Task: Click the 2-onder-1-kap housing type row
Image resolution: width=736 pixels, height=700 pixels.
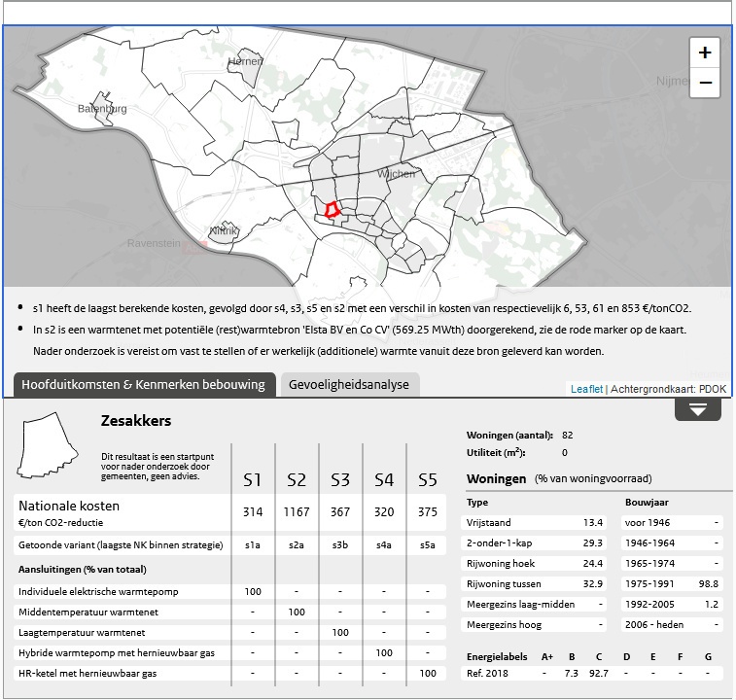Action: (x=534, y=543)
